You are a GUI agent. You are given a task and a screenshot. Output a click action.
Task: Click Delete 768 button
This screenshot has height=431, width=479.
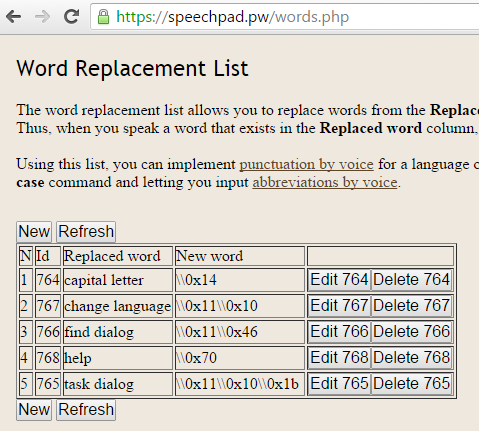(x=411, y=358)
